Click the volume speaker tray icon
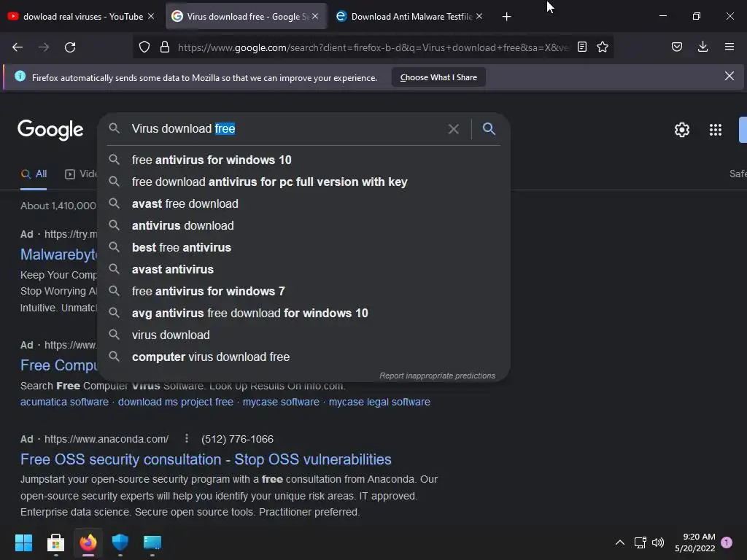 (x=658, y=542)
